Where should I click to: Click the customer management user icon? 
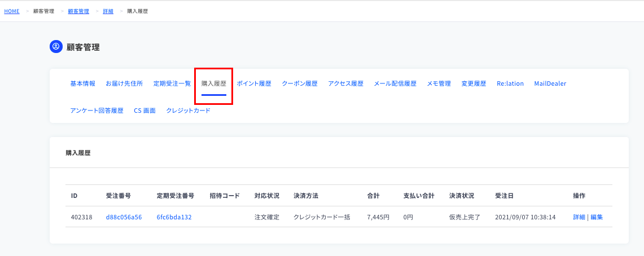coord(55,47)
